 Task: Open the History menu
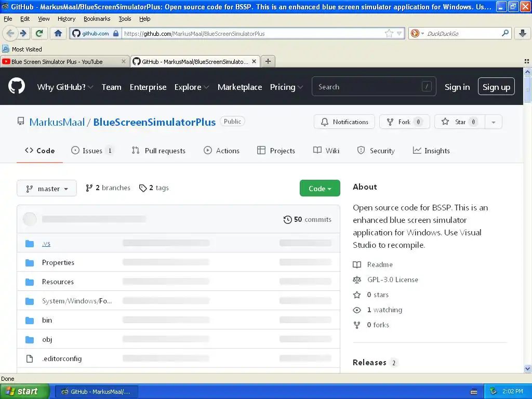(x=66, y=19)
